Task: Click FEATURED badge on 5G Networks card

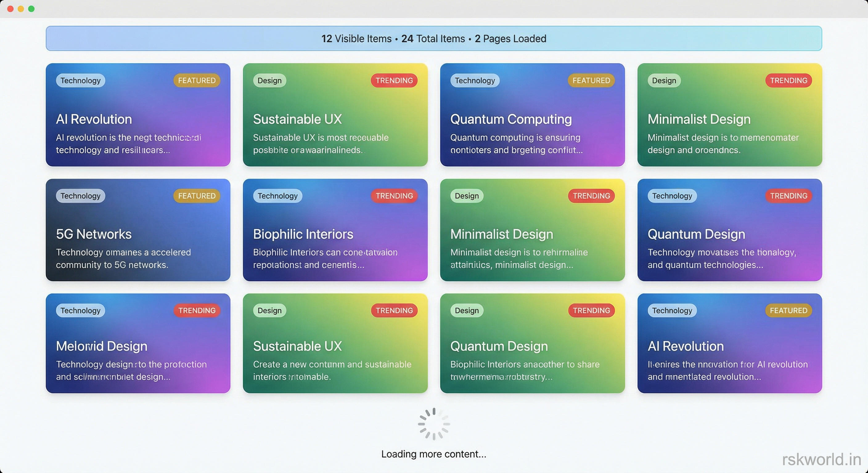Action: click(197, 196)
